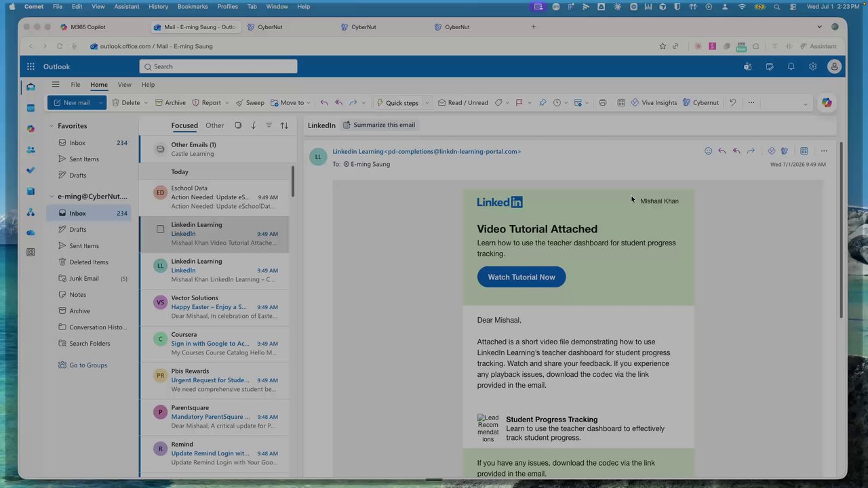Image resolution: width=868 pixels, height=488 pixels.
Task: Click the New mail button
Action: click(71, 102)
